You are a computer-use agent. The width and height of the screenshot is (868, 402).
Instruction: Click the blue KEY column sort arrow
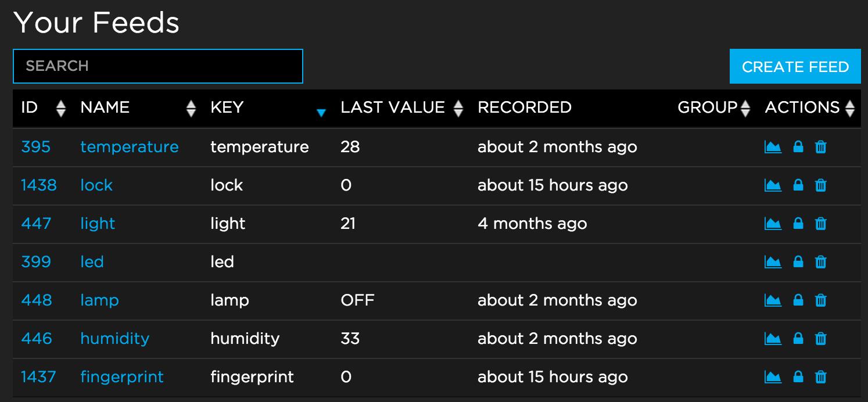point(321,112)
